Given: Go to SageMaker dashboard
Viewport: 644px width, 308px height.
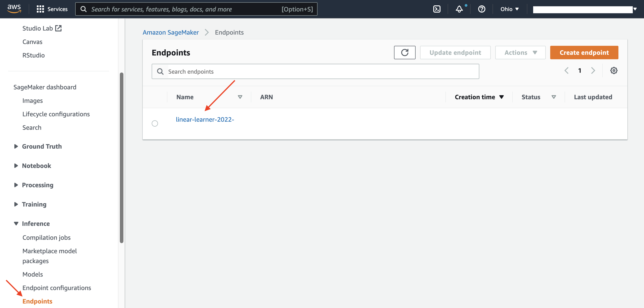Looking at the screenshot, I should (45, 87).
